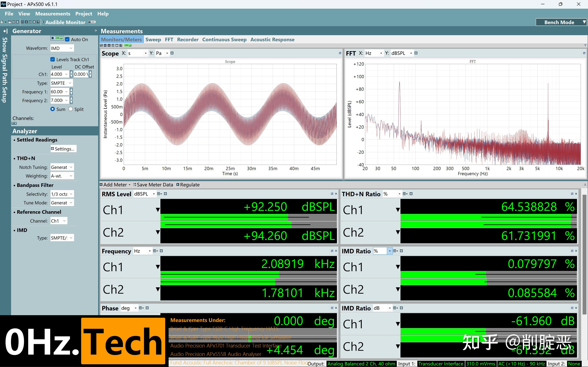The image size is (588, 367).
Task: Collapse the Generator panel arrow
Action: (96, 31)
